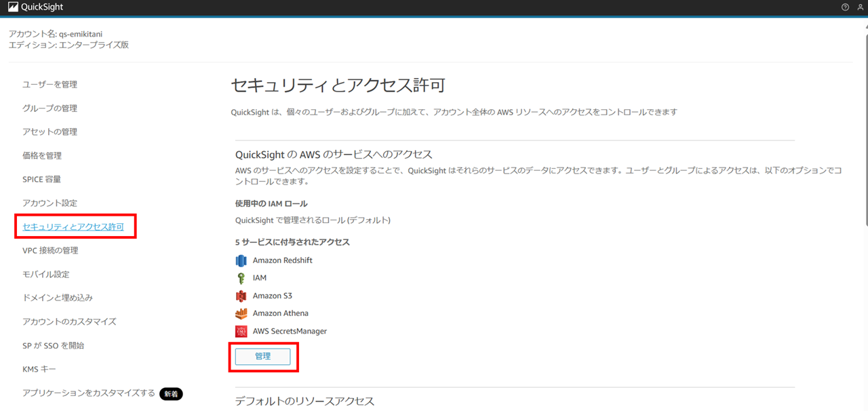Click the AWS SecretsManager icon

point(241,331)
